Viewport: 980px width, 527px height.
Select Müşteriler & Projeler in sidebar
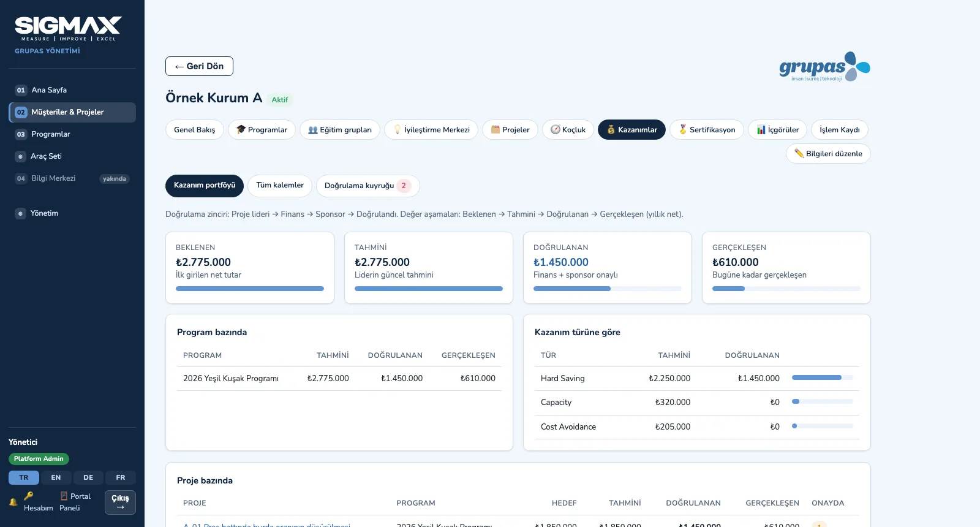72,112
